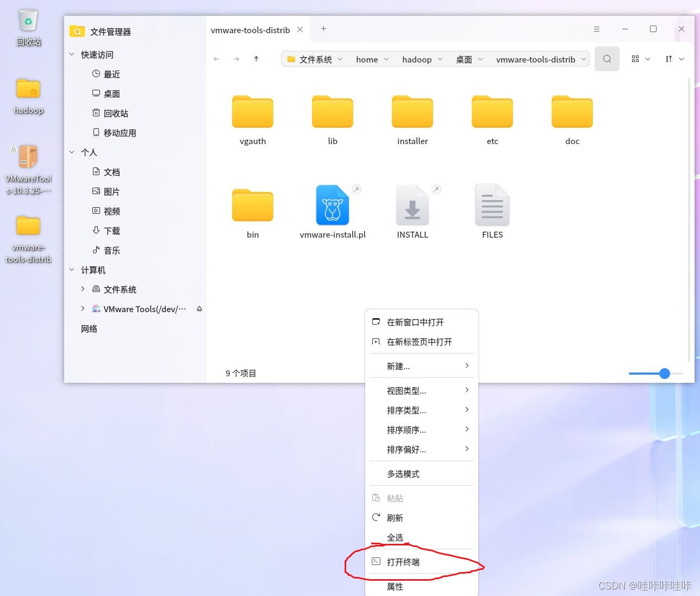Eject the VMware Tools device
Screen dimensions: 700x596
(199, 309)
